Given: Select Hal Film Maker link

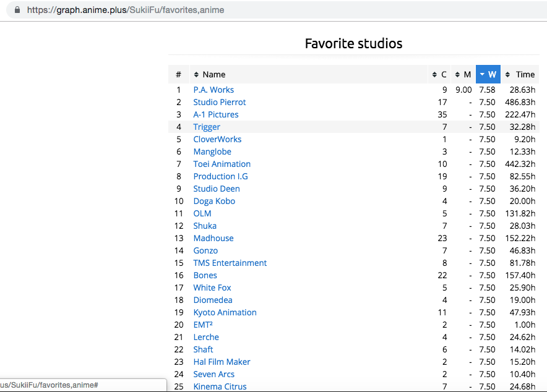Looking at the screenshot, I should tap(222, 362).
